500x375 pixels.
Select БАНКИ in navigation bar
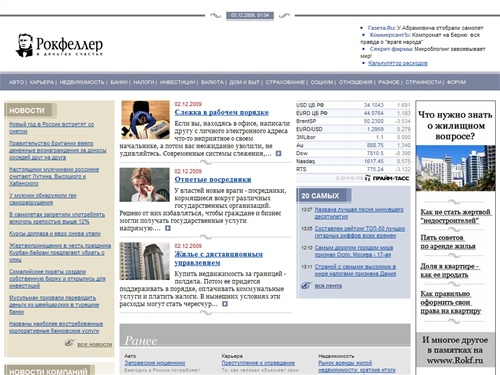click(x=119, y=82)
